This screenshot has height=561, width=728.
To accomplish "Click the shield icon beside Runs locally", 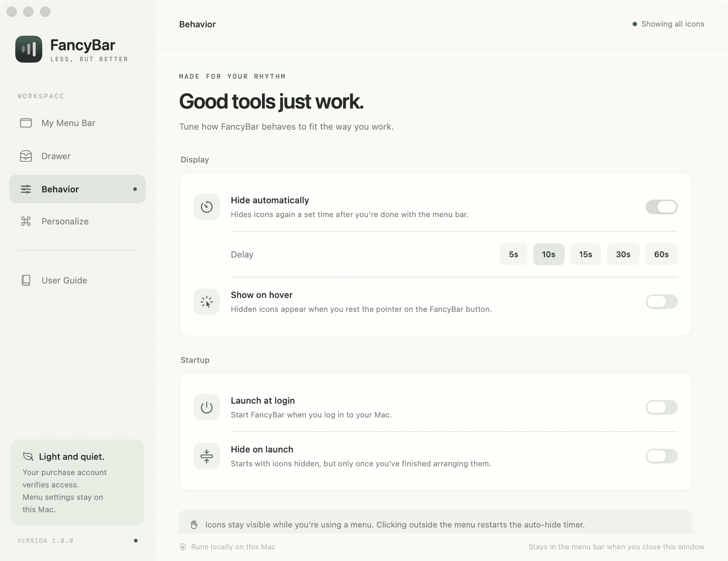I will pos(183,547).
